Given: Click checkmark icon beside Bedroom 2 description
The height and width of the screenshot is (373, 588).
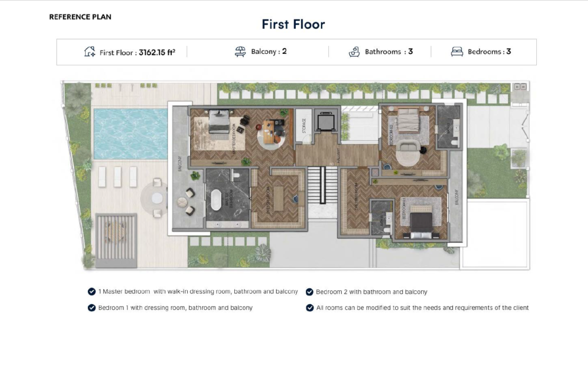Looking at the screenshot, I should 310,292.
